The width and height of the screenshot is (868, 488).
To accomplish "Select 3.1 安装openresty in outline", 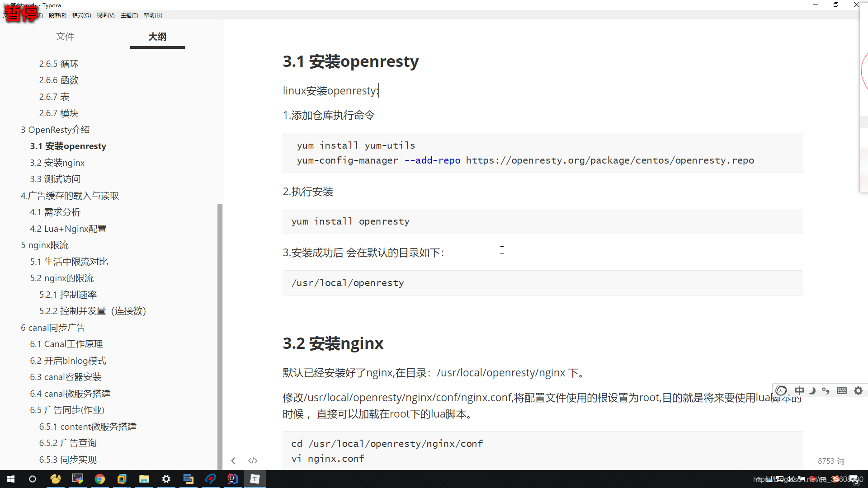I will tap(68, 146).
